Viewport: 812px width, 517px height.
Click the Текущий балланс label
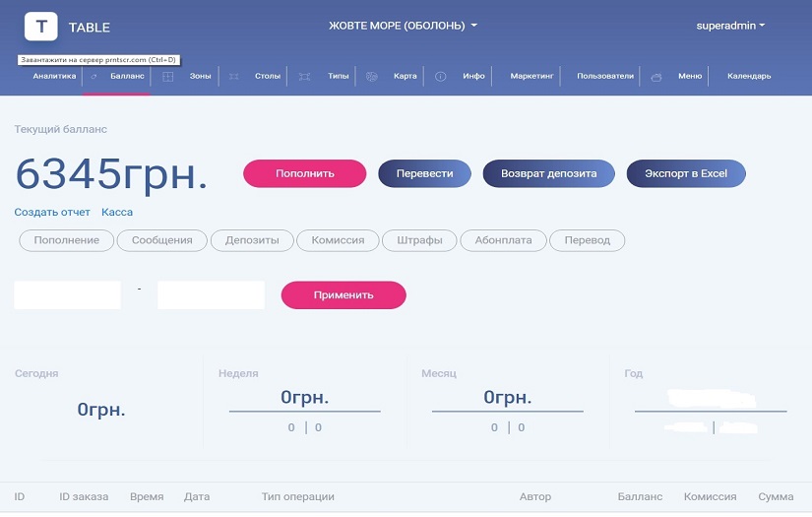pyautogui.click(x=61, y=129)
